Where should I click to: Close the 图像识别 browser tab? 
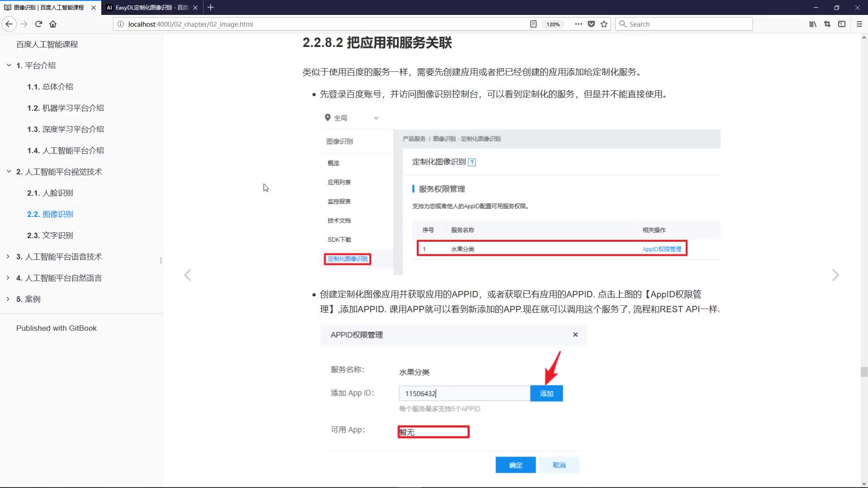[94, 8]
